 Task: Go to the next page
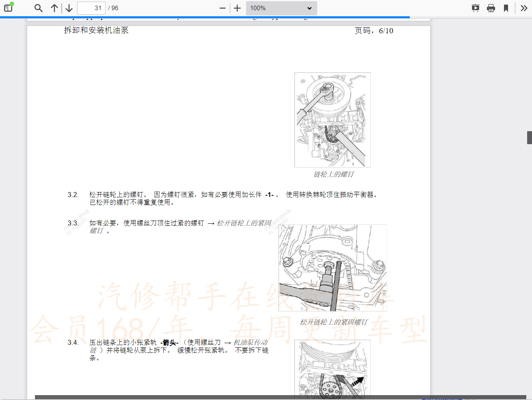[x=69, y=8]
